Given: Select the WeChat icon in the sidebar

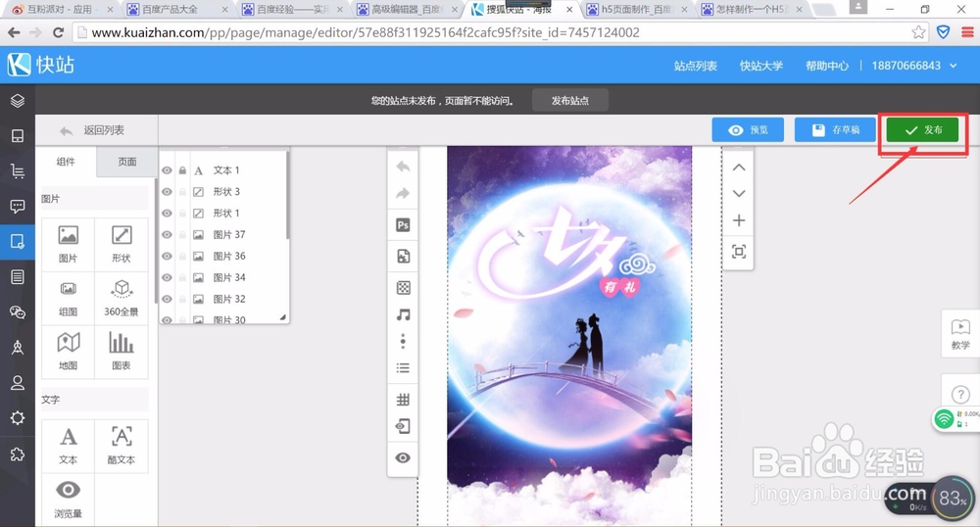Looking at the screenshot, I should pyautogui.click(x=18, y=312).
